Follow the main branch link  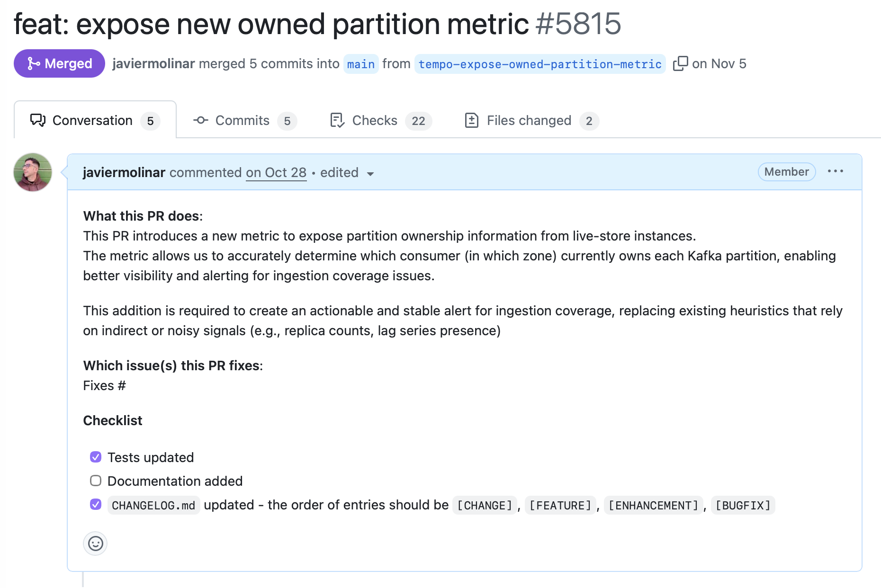click(360, 63)
